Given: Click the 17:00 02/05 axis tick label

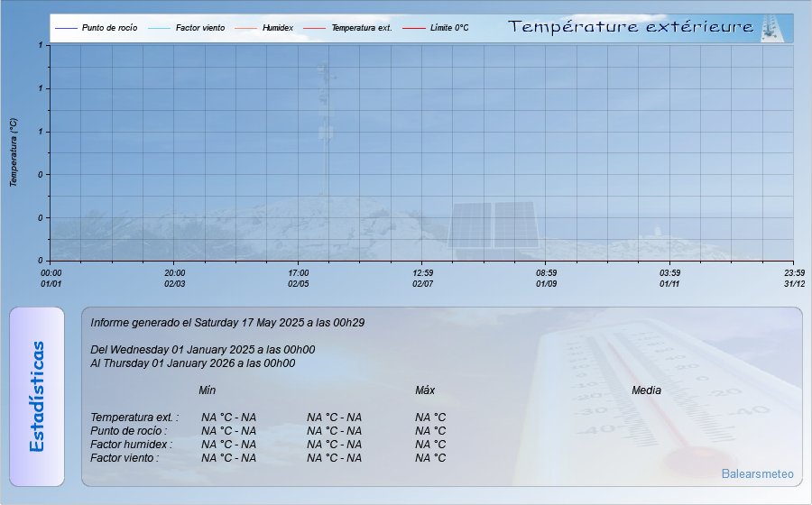Looking at the screenshot, I should pos(299,279).
